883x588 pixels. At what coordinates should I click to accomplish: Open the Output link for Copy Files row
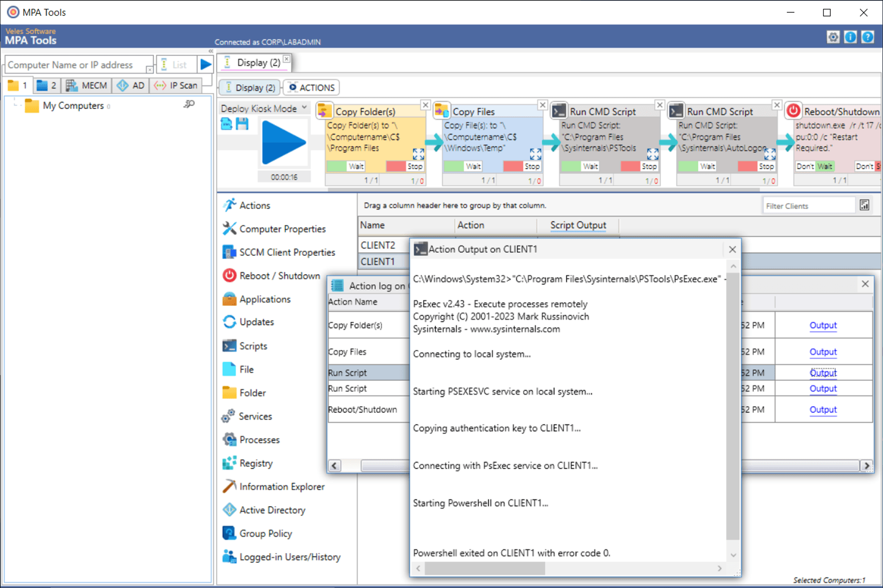click(x=823, y=352)
